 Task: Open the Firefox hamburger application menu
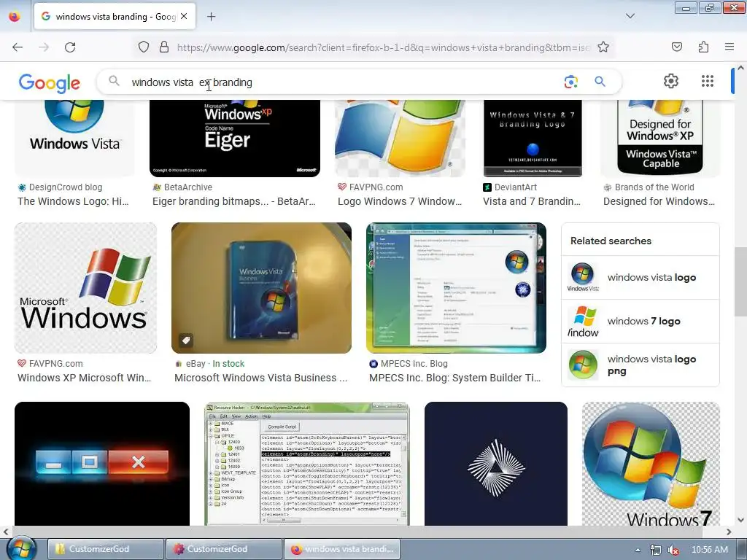coord(729,47)
